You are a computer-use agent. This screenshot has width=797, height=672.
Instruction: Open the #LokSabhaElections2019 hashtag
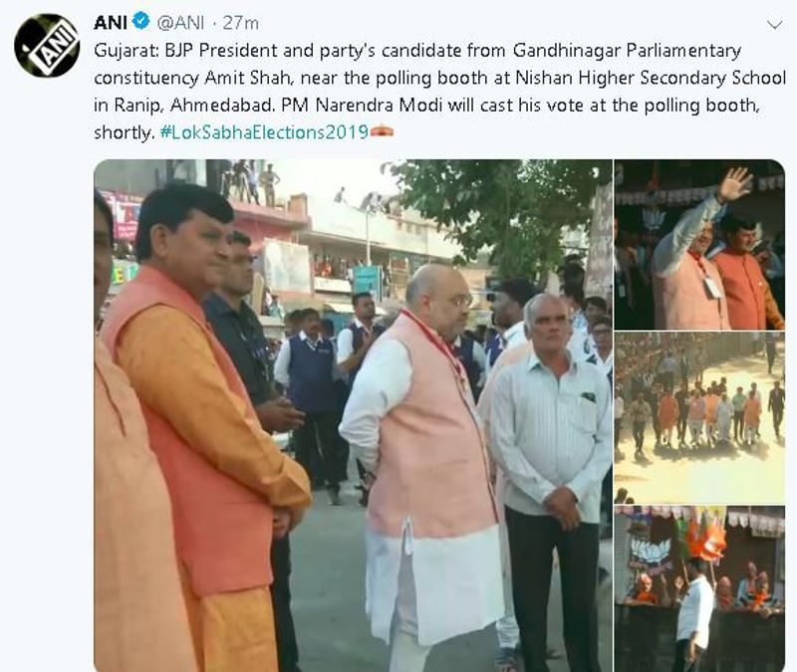pyautogui.click(x=264, y=132)
